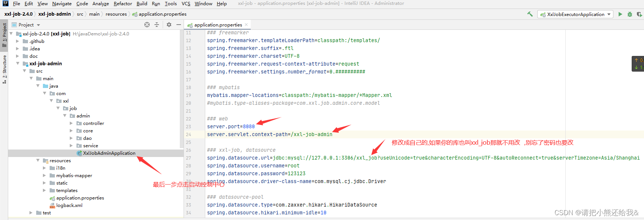Close the application.properties editor tab

(x=246, y=25)
